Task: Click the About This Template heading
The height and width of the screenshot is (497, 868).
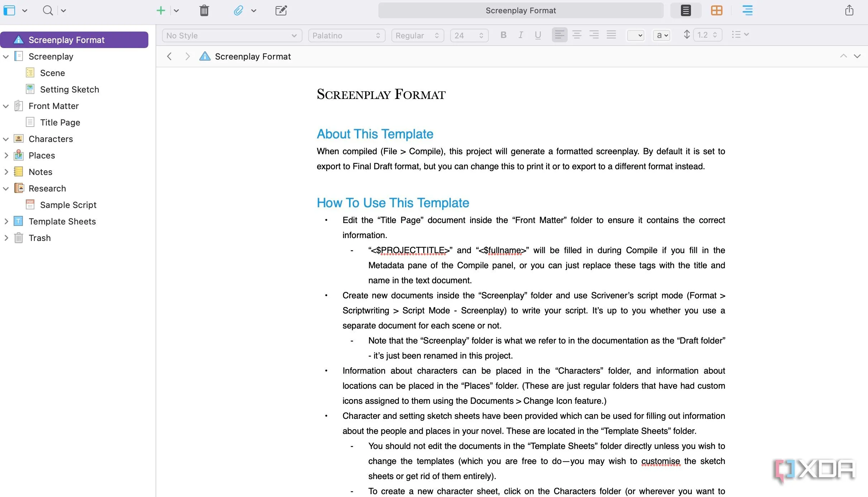Action: tap(375, 134)
